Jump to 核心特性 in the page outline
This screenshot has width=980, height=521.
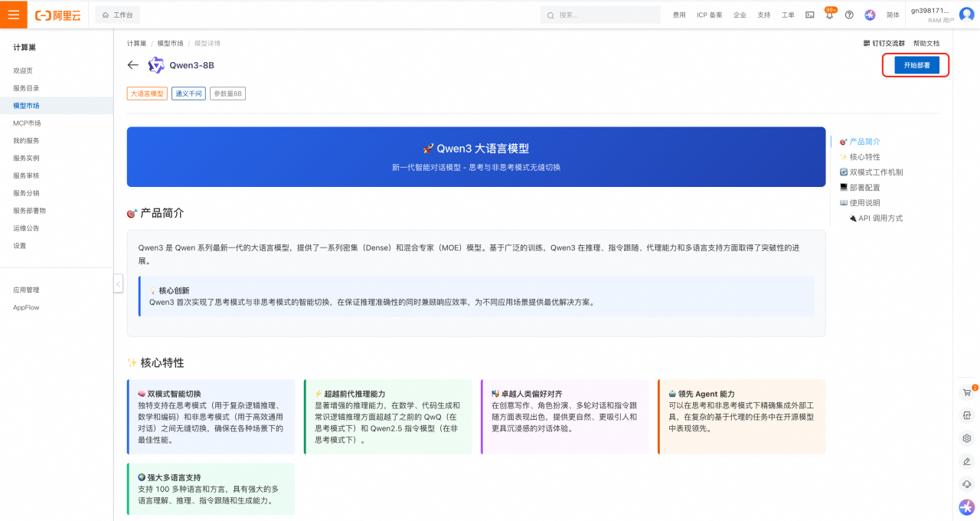(860, 157)
